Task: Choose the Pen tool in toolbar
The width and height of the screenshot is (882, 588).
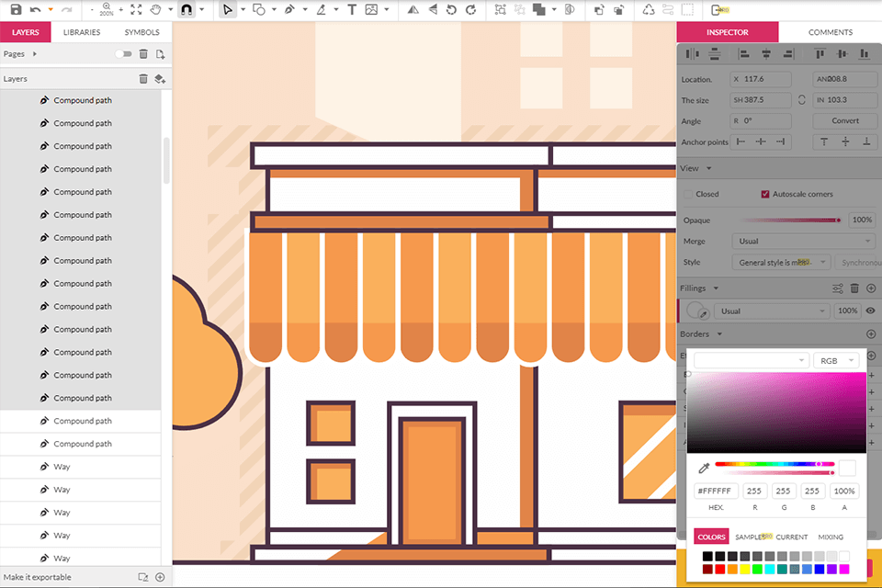Action: tap(289, 10)
